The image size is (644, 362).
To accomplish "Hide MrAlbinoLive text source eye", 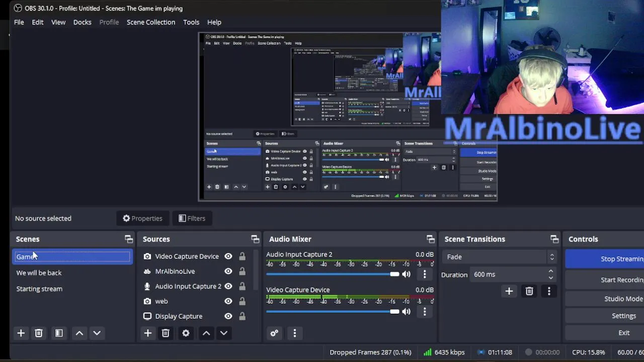I will click(228, 271).
